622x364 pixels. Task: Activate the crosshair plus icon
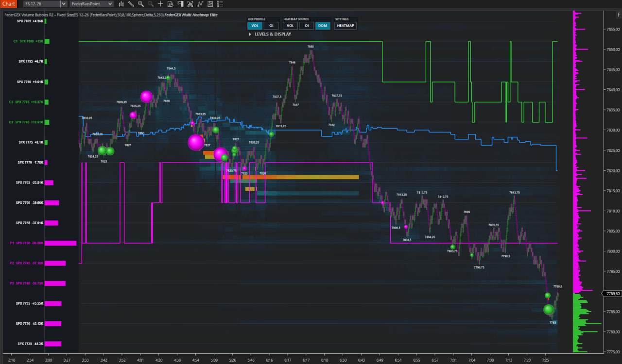160,4
